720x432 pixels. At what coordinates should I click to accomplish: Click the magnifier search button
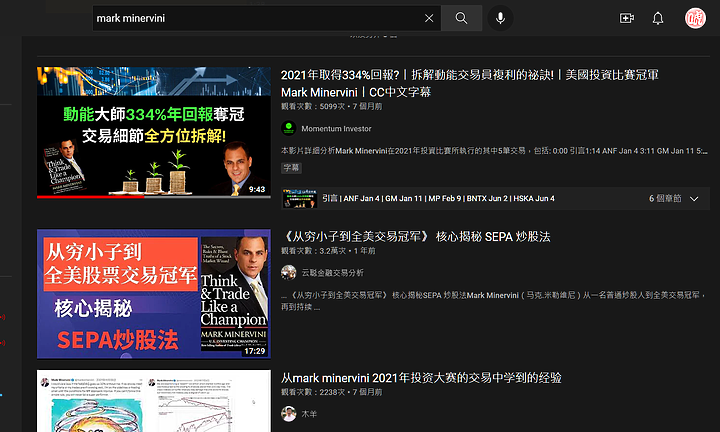pos(461,18)
